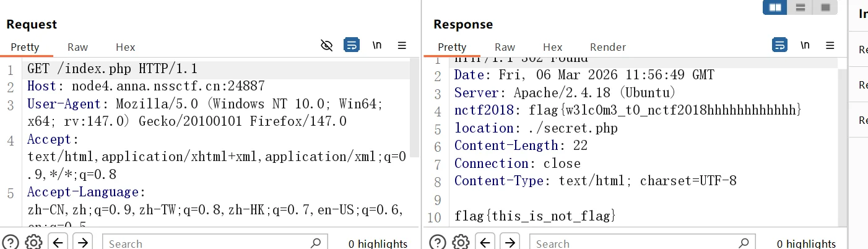The width and height of the screenshot is (868, 249).
Task: Toggle word wrap icon in Response panel
Action: coord(780,45)
